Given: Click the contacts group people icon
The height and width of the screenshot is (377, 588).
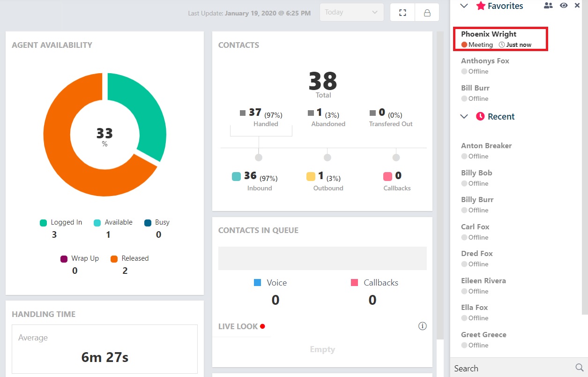Looking at the screenshot, I should 548,6.
